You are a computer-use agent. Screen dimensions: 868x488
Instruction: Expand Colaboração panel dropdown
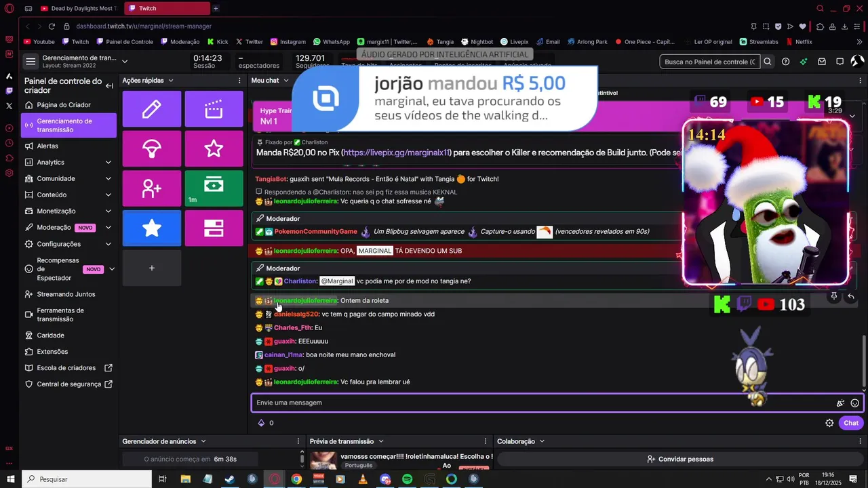[x=542, y=441]
